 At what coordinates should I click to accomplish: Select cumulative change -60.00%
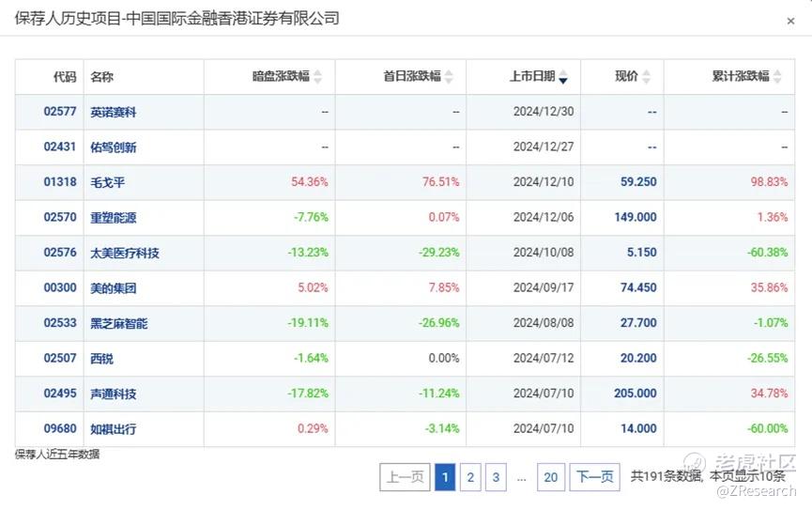(767, 428)
